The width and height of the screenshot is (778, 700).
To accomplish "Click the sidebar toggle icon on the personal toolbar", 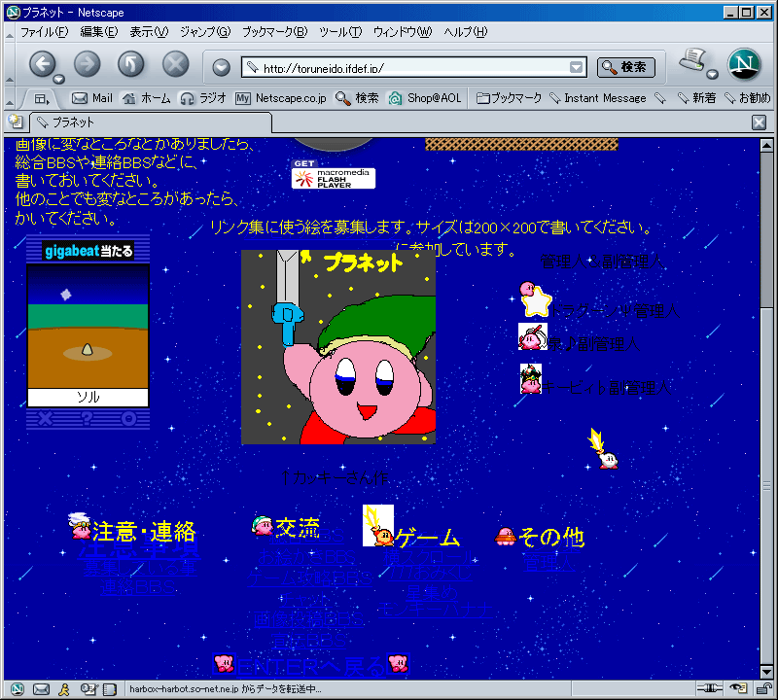I will click(42, 99).
